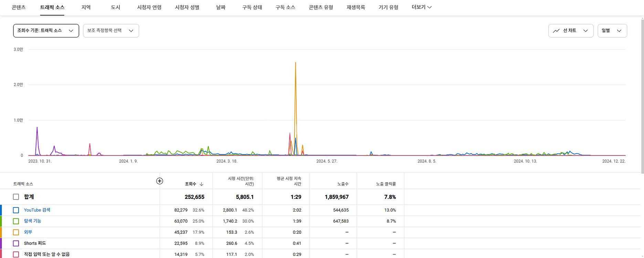The width and height of the screenshot is (644, 258).
Task: Click the blue color bar beside YouTube 검색
Action: tap(1, 210)
